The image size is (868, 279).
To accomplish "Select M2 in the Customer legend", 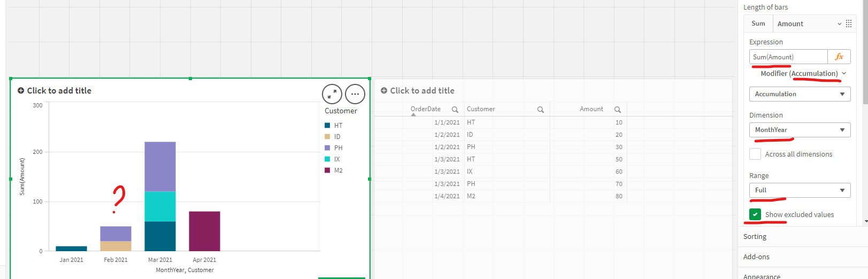I will click(333, 170).
